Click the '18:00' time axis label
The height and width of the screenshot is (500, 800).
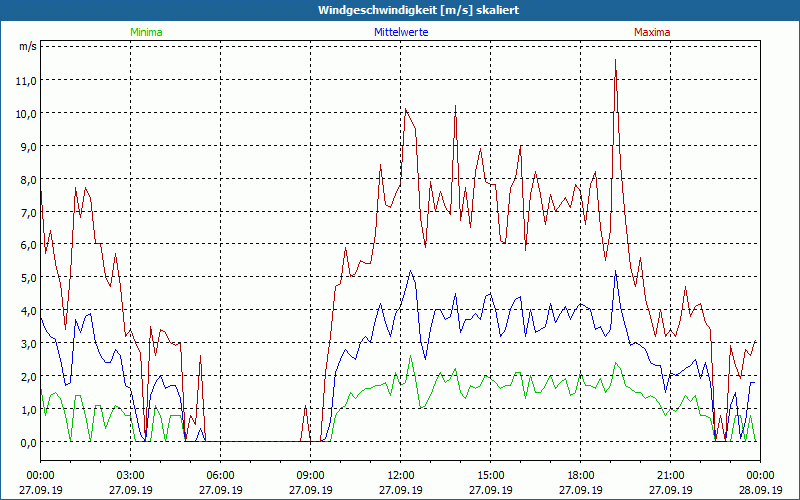point(581,476)
